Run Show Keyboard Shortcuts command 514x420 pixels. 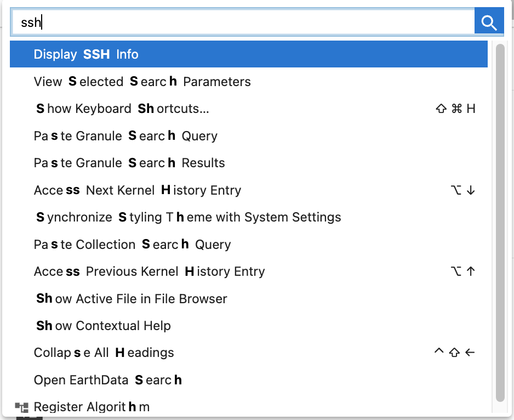(x=248, y=109)
